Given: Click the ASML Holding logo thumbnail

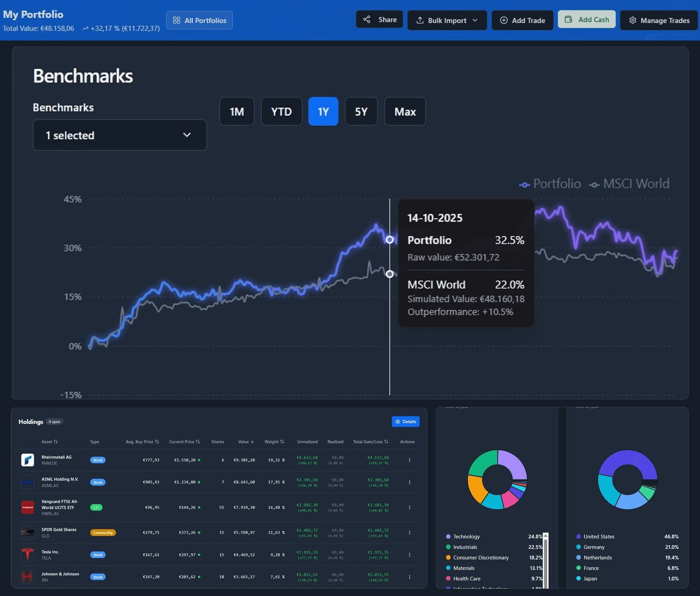Looking at the screenshot, I should tap(28, 482).
